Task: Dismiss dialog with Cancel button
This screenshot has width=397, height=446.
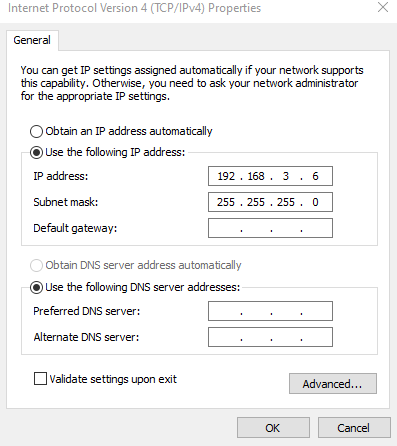Action: [x=354, y=428]
